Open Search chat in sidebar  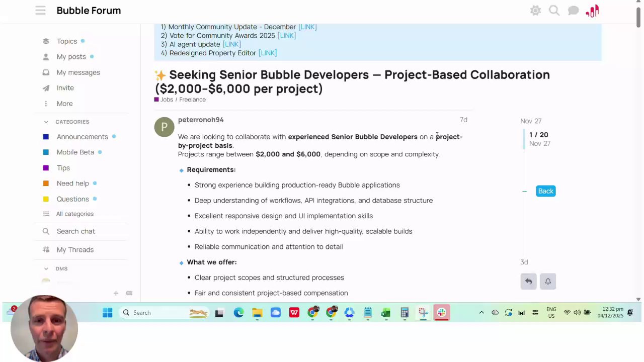75,231
